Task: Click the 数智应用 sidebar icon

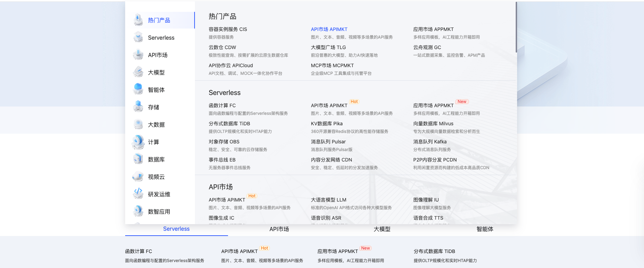Action: pyautogui.click(x=138, y=212)
